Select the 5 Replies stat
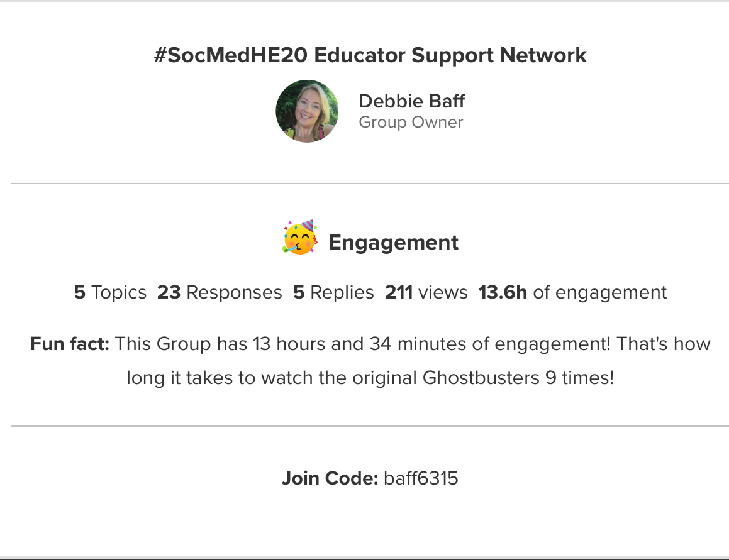This screenshot has height=560, width=729. click(x=333, y=292)
